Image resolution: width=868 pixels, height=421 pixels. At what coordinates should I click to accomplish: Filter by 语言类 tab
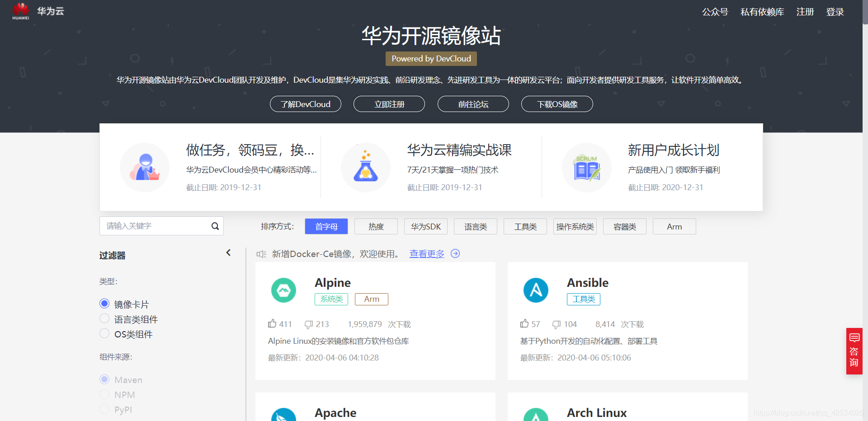[x=476, y=226]
